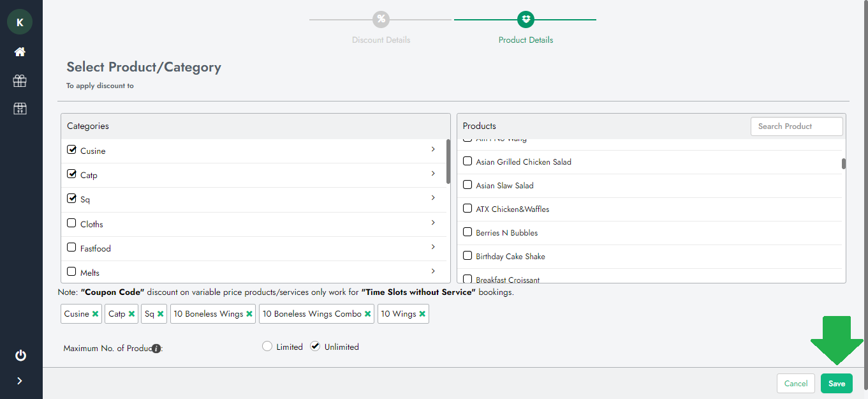Click the user avatar K icon
This screenshot has height=399, width=868.
pos(20,22)
